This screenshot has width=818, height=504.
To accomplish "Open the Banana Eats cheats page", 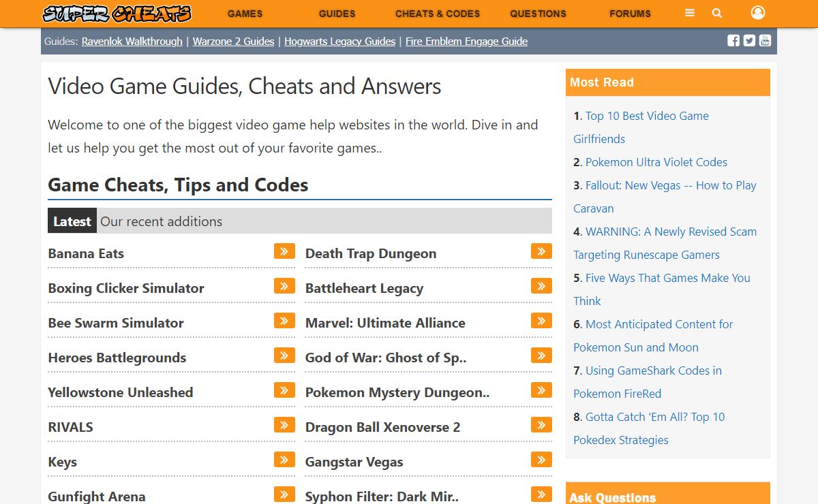I will click(x=86, y=253).
